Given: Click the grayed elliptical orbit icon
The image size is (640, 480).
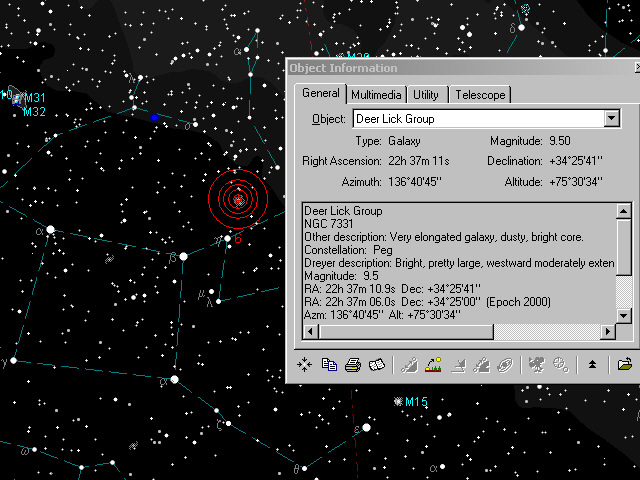Looking at the screenshot, I should pos(505,364).
